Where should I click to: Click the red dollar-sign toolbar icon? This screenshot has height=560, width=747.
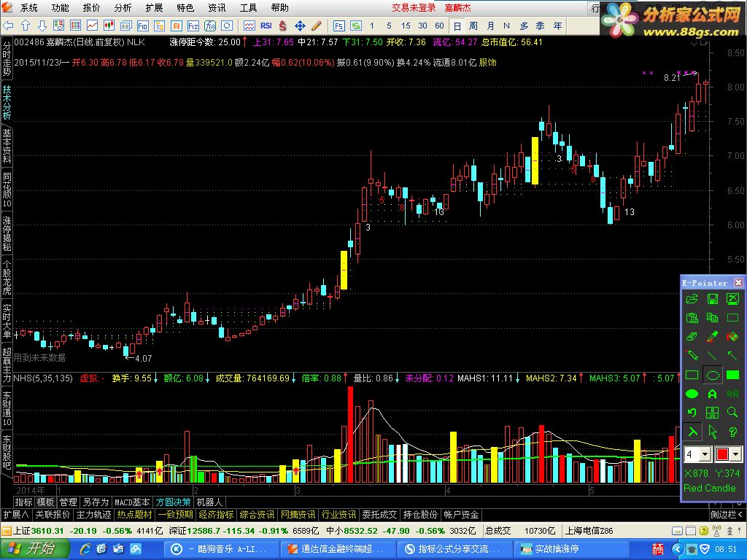pos(283,26)
